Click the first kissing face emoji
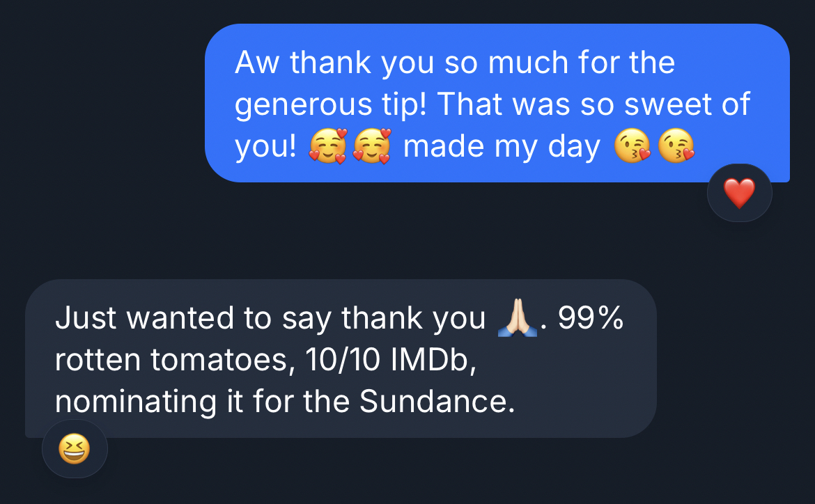 point(632,147)
